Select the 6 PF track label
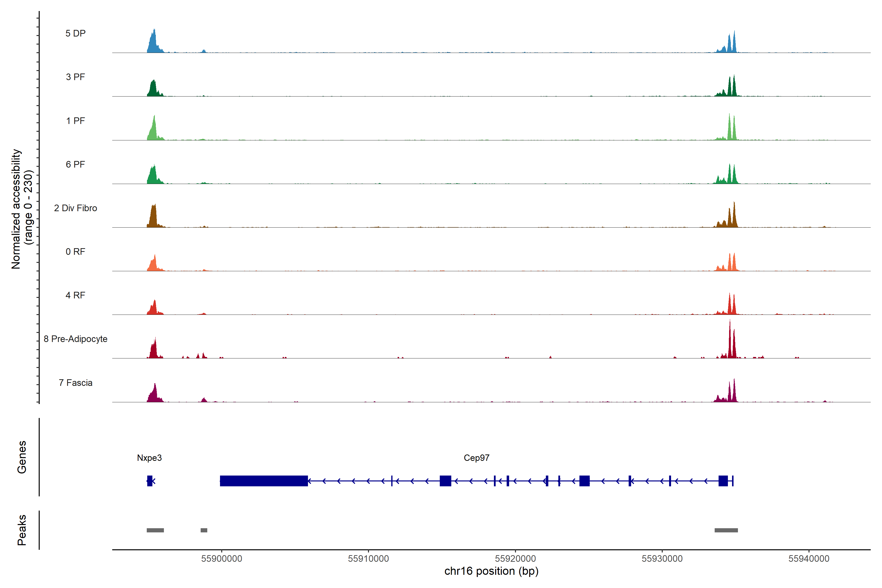This screenshot has width=882, height=588. pyautogui.click(x=75, y=164)
